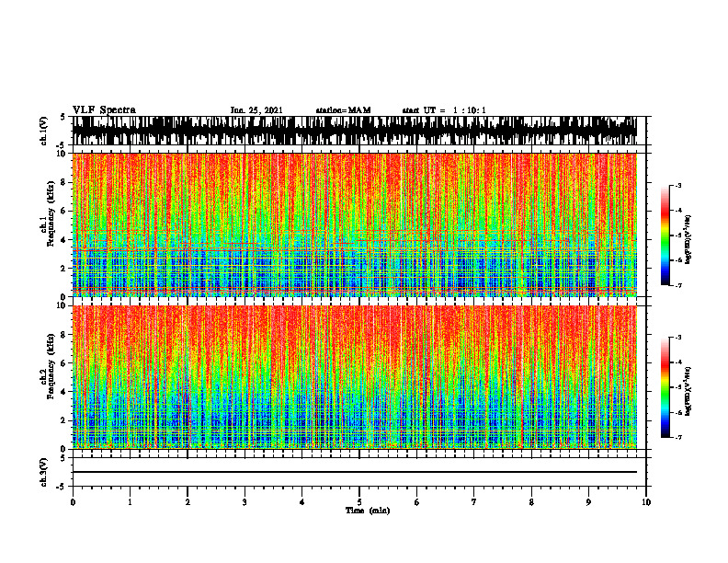This screenshot has height=563, width=728.
Task: Click the "-3" tick on ch.1 color bar
Action: pos(678,185)
